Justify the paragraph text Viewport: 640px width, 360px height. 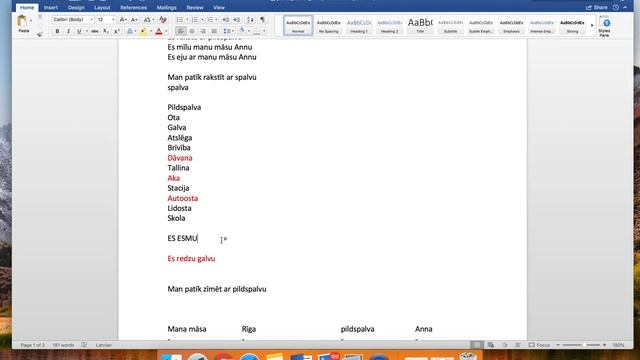click(214, 31)
